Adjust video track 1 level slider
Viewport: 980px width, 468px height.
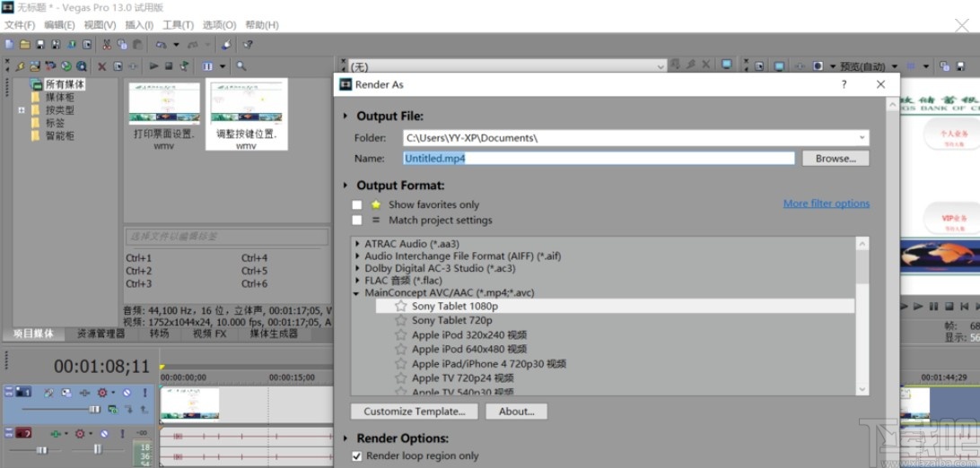(93, 410)
